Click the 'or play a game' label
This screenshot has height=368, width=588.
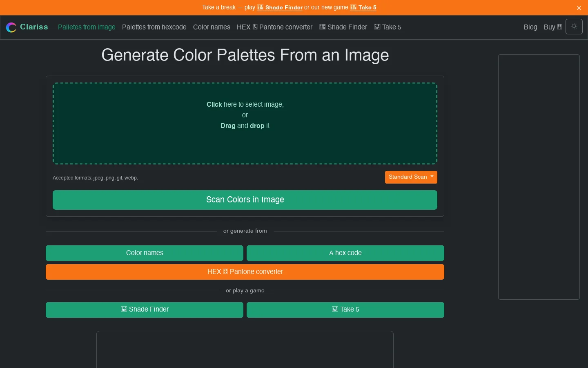pos(245,291)
